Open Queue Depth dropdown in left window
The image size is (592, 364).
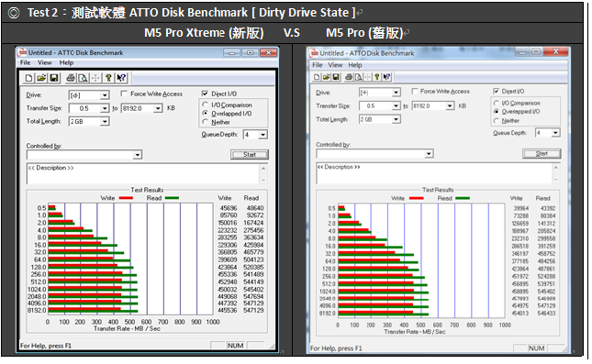pyautogui.click(x=263, y=135)
